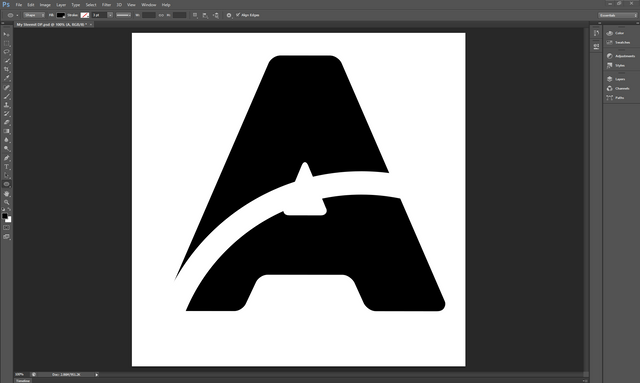Select the Move tool
This screenshot has height=383, width=640.
[x=7, y=35]
